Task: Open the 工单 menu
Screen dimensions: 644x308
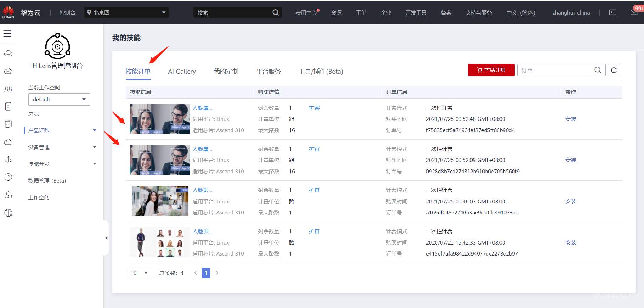Action: point(361,12)
